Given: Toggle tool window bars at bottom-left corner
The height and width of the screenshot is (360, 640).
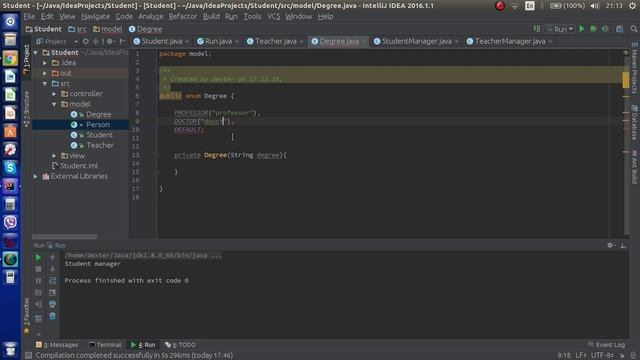Looking at the screenshot, I should tap(29, 356).
